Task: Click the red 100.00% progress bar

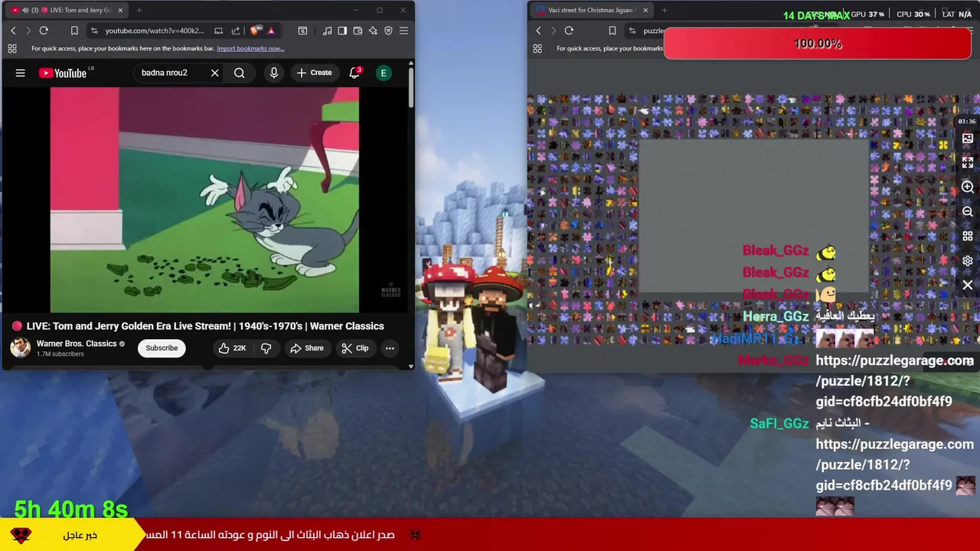Action: point(817,44)
